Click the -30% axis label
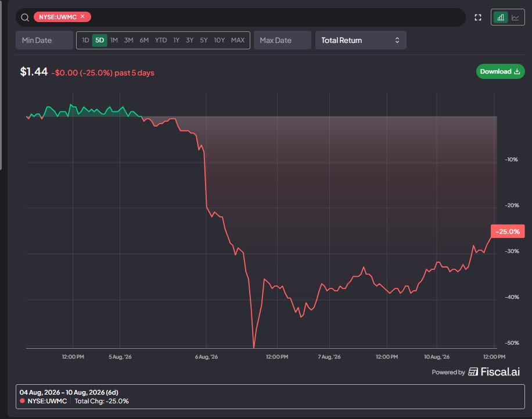532x419 pixels. (x=512, y=251)
